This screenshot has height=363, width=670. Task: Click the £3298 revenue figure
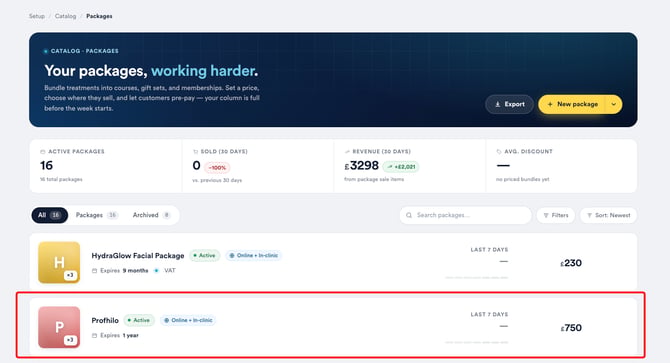[361, 166]
